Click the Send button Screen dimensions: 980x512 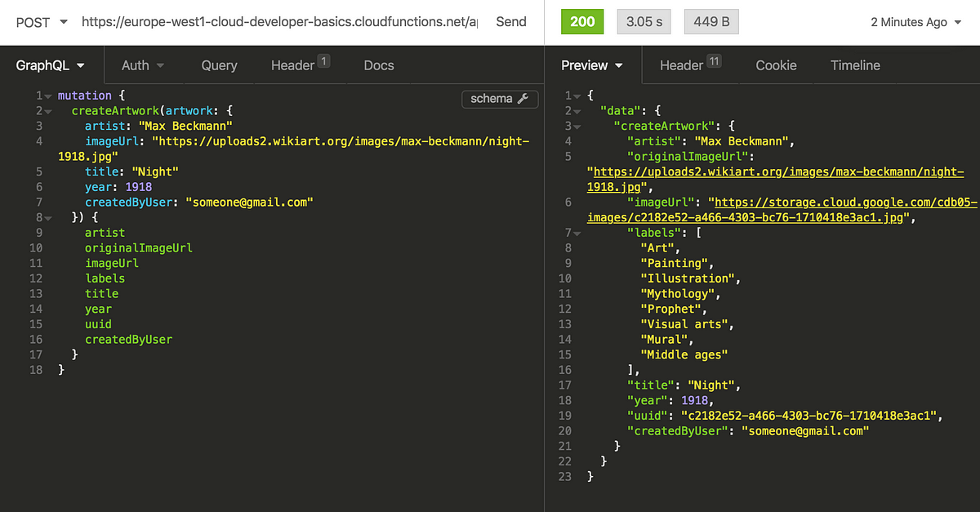(x=511, y=22)
